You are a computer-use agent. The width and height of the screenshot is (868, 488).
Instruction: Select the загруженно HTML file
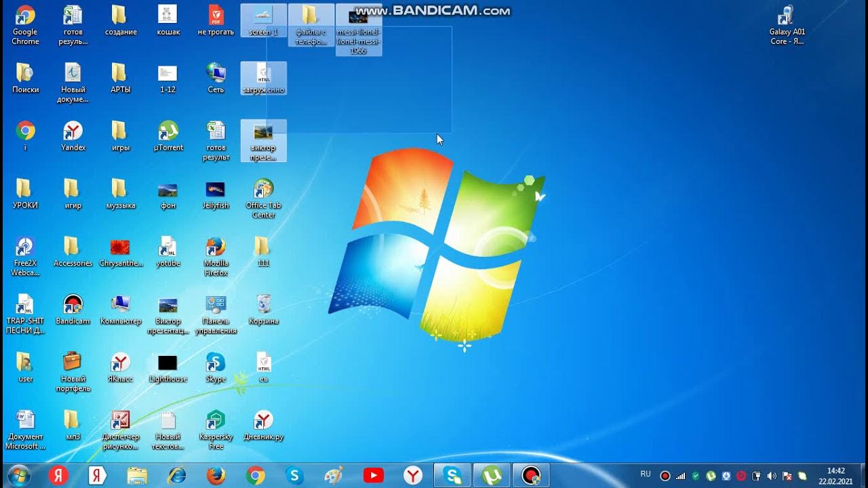pyautogui.click(x=264, y=78)
